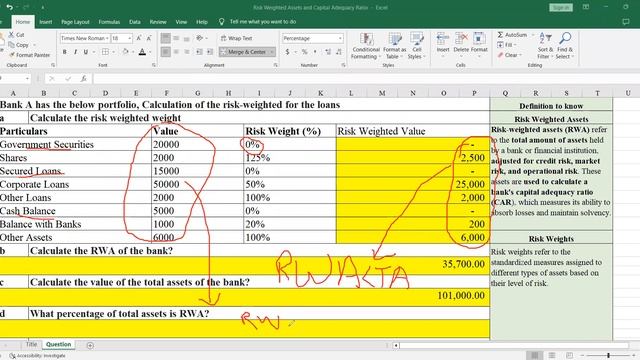This screenshot has height=360, width=640.
Task: Decrease font size with smaller A icon
Action: pos(149,38)
